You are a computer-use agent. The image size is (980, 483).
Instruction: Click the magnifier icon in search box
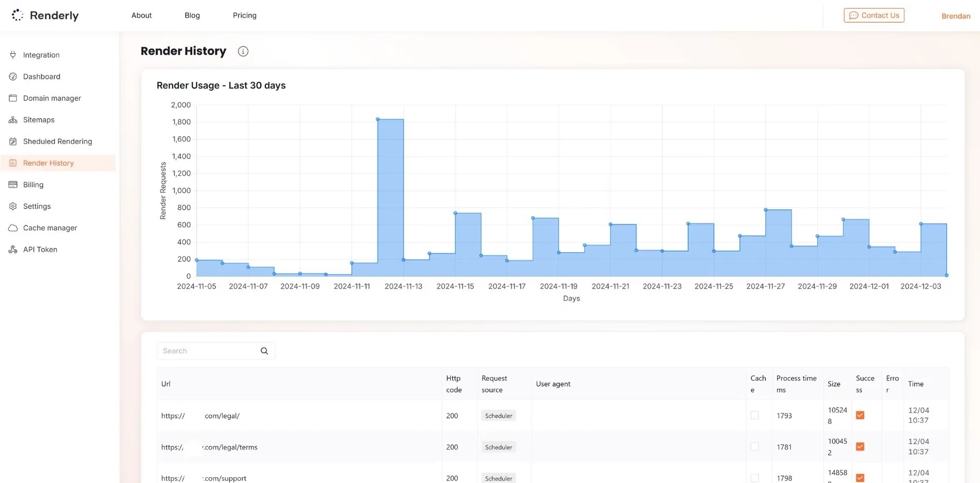264,351
